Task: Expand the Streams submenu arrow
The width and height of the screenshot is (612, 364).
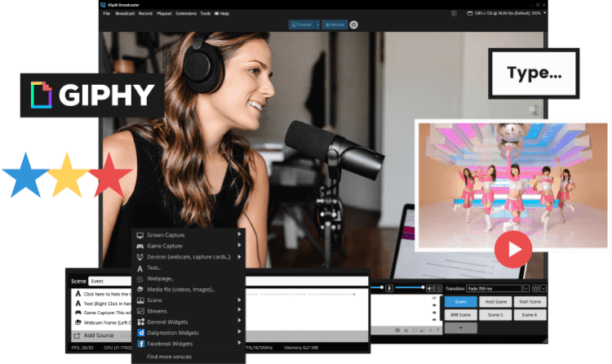Action: [x=239, y=310]
